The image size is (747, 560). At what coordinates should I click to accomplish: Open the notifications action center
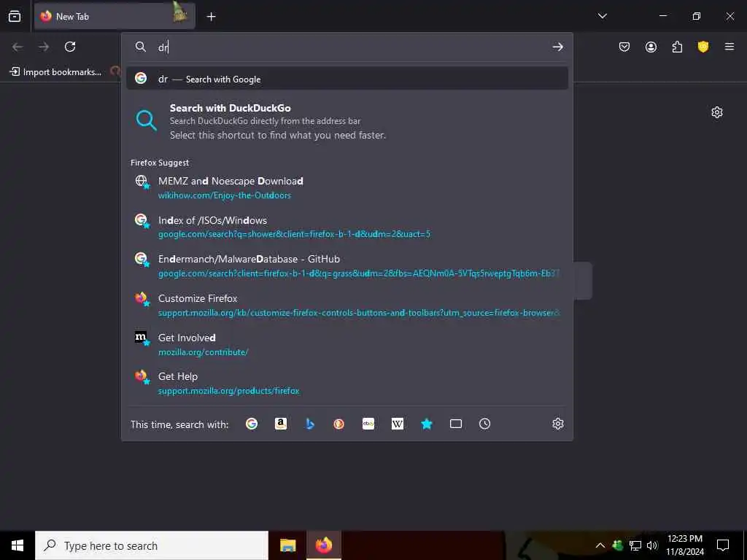tap(723, 545)
